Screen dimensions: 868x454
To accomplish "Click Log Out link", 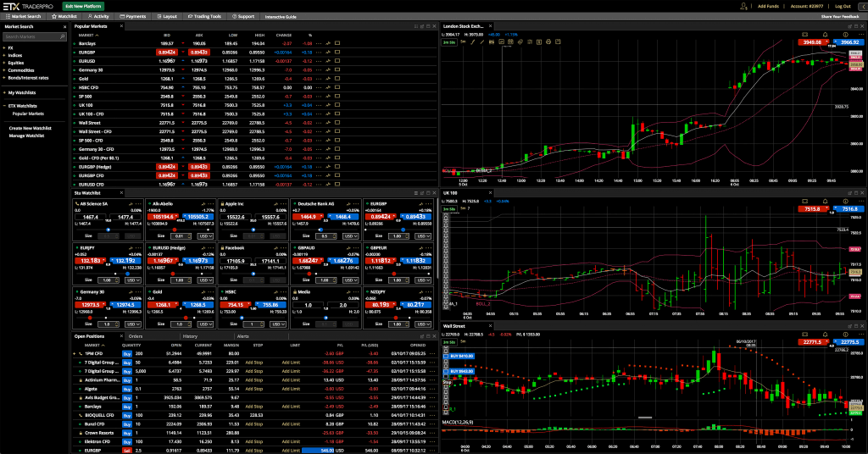I will coord(843,6).
